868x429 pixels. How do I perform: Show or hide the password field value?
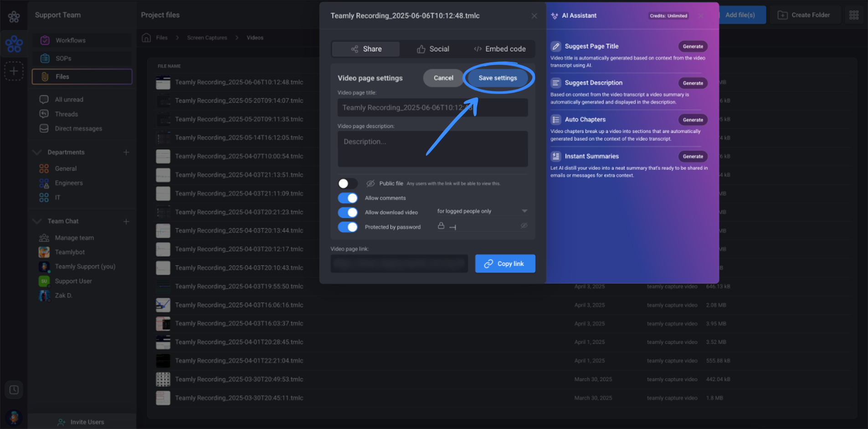(x=524, y=225)
